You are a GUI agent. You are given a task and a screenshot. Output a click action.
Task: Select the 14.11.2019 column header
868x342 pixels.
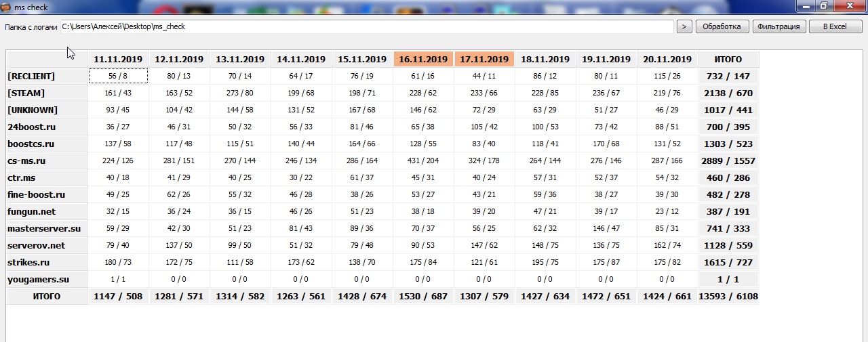(x=301, y=59)
